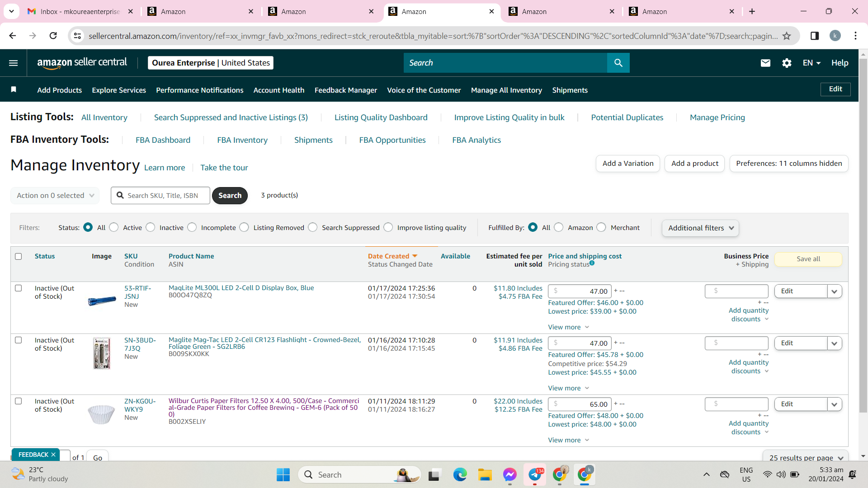868x488 pixels.
Task: Click the Search SKU, Title, ISBN field
Action: [160, 195]
